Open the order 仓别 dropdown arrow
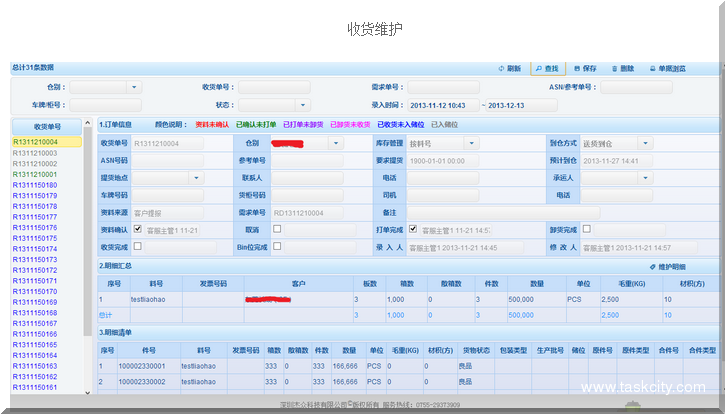Viewport: 725px width, 414px height. [x=336, y=143]
